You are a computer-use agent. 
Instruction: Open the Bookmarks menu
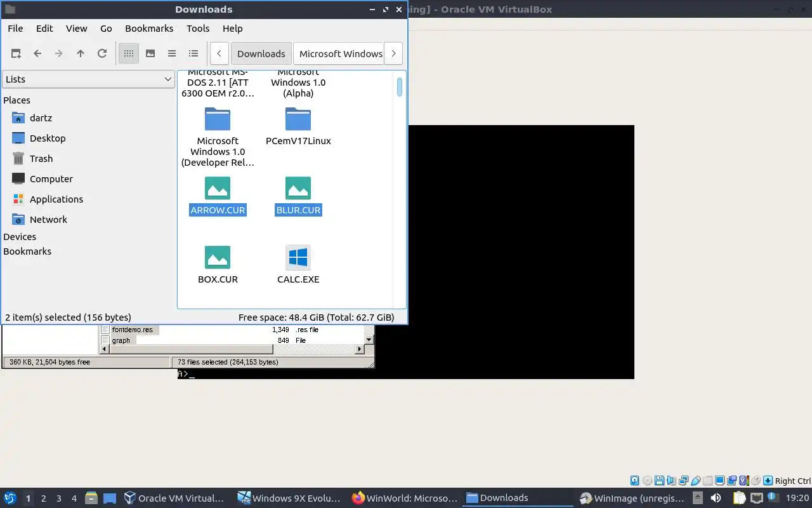[x=149, y=29]
